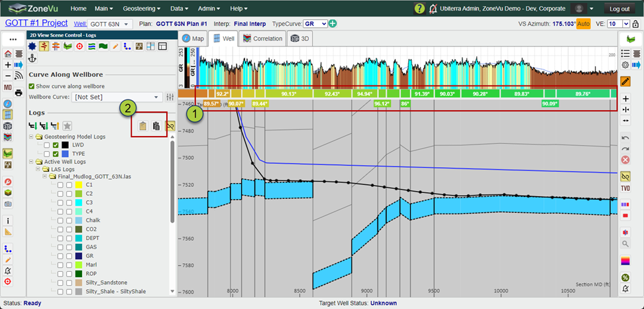Toggle Show curve along wellbore checkbox
Screen dimensions: 644x309
[x=32, y=86]
